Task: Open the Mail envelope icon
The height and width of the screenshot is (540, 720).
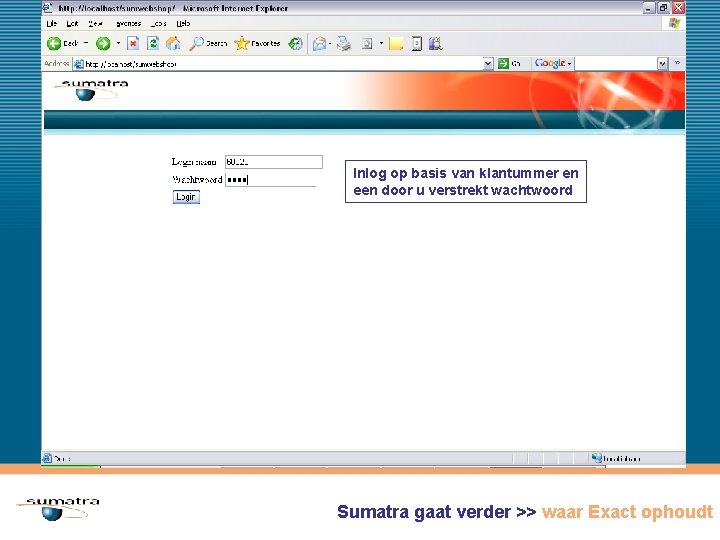Action: point(319,44)
